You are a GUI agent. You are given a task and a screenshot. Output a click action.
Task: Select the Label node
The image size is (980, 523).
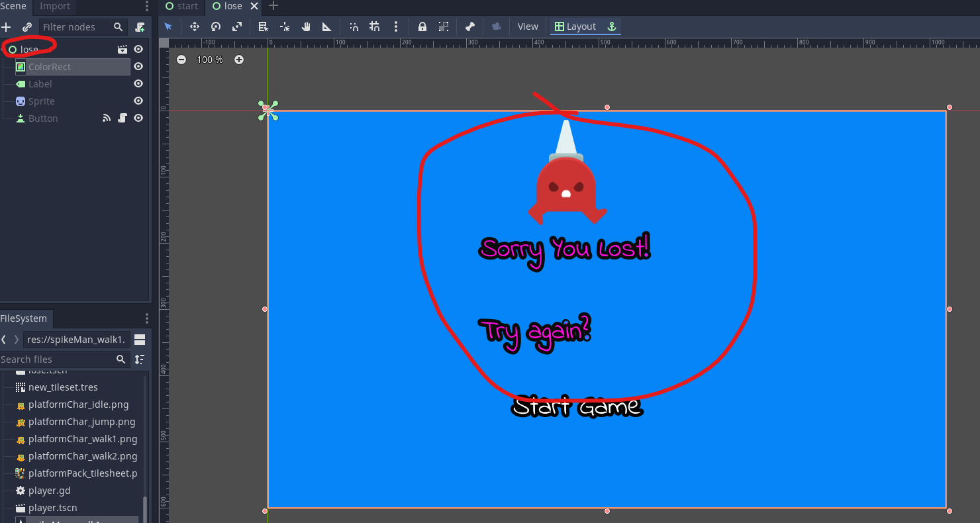coord(40,84)
